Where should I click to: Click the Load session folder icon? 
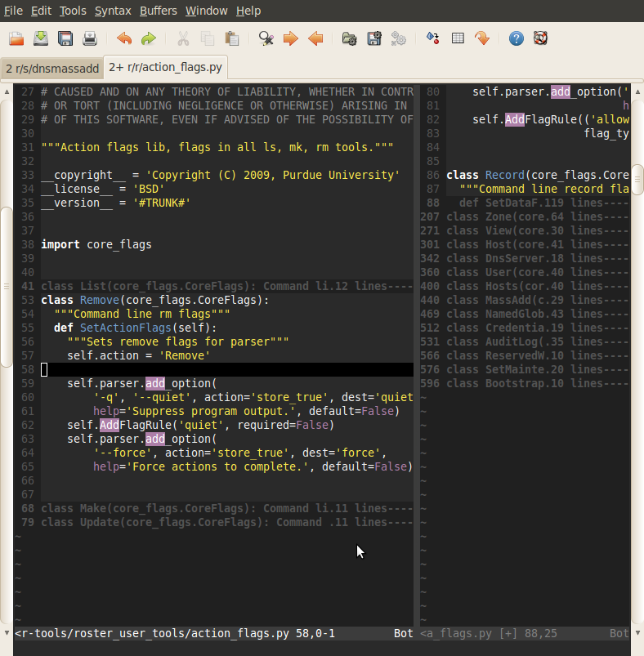pos(350,38)
